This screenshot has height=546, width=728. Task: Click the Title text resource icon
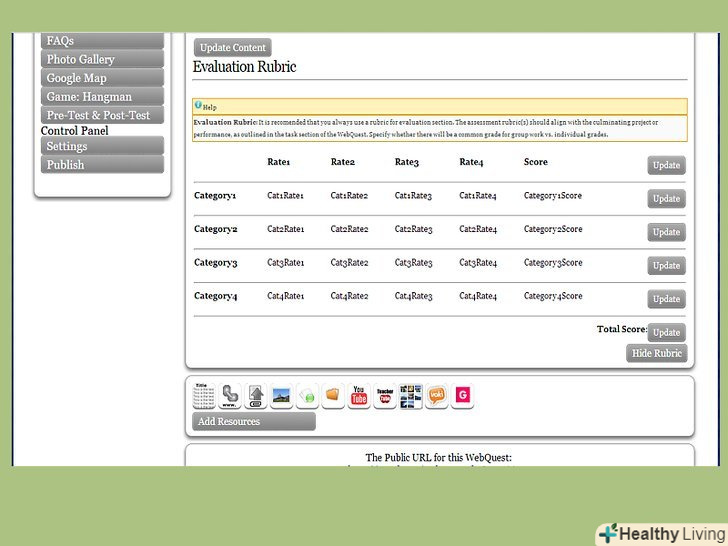point(204,396)
